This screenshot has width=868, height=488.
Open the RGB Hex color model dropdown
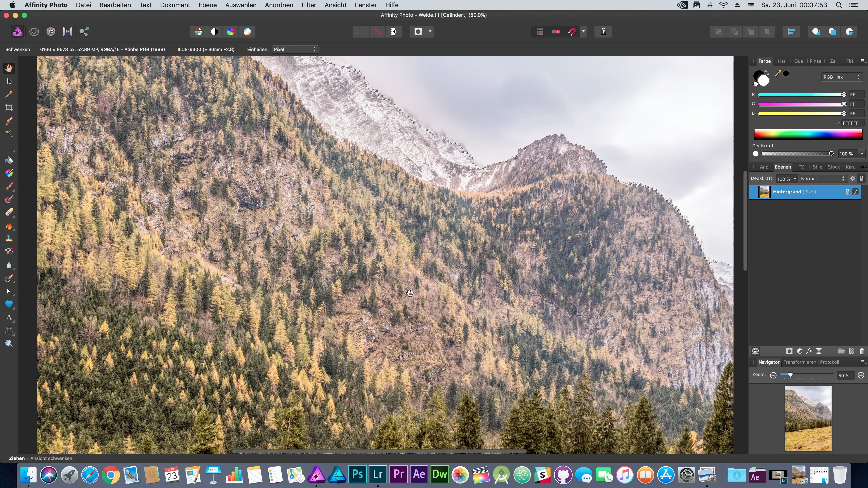coord(841,77)
